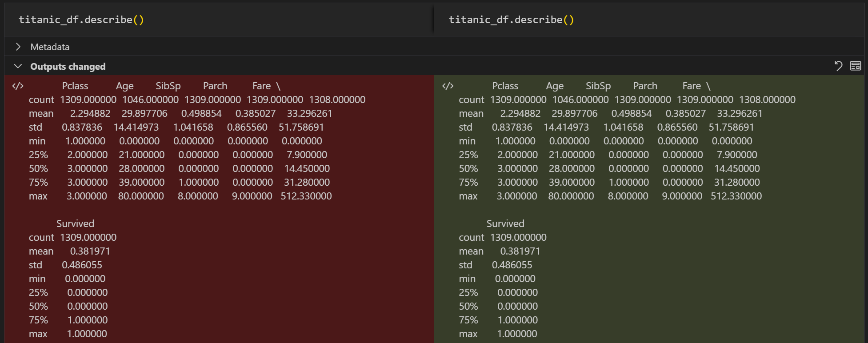Click the Parch header in the green output

(645, 86)
